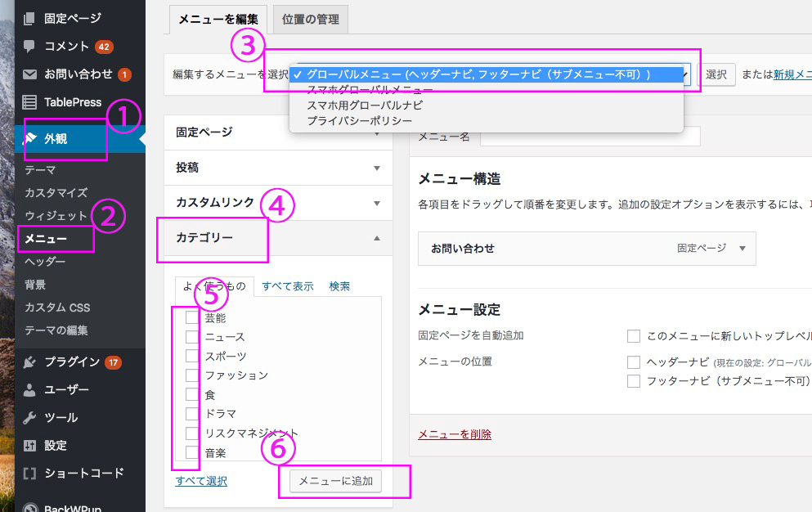The height and width of the screenshot is (512, 812).
Task: Click the Appearance (外観) paintbrush icon
Action: point(30,138)
